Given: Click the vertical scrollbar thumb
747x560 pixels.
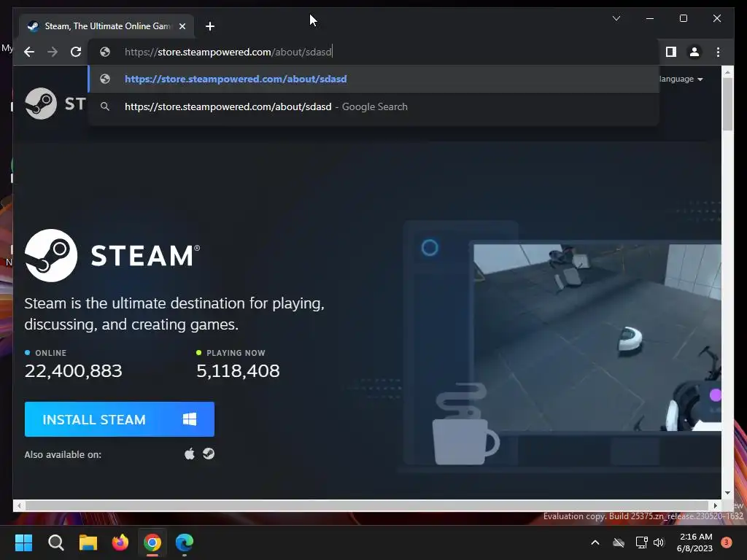Looking at the screenshot, I should [x=727, y=104].
